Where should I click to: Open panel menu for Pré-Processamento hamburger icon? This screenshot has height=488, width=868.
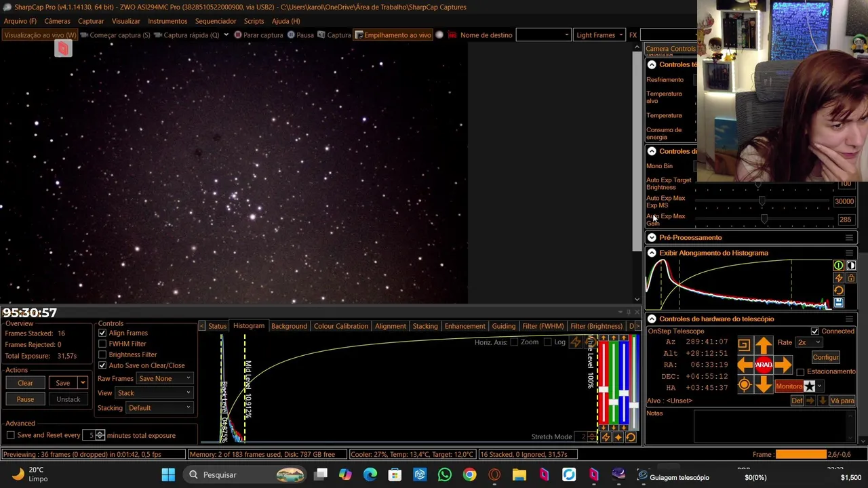point(849,238)
